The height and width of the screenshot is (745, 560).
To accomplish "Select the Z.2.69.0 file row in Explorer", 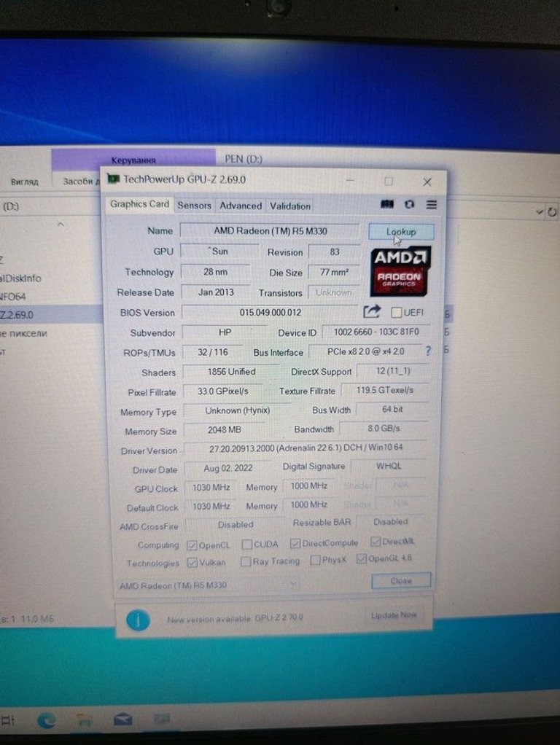I will coord(50,314).
